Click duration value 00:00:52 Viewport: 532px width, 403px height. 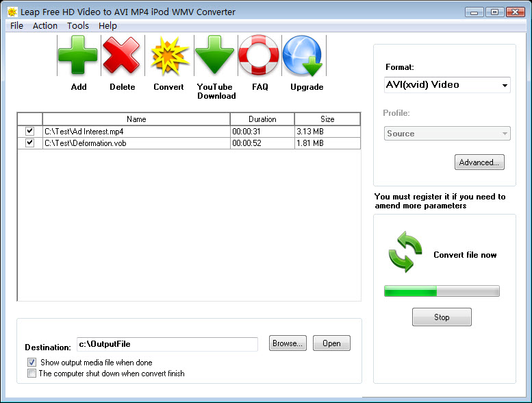click(x=246, y=143)
